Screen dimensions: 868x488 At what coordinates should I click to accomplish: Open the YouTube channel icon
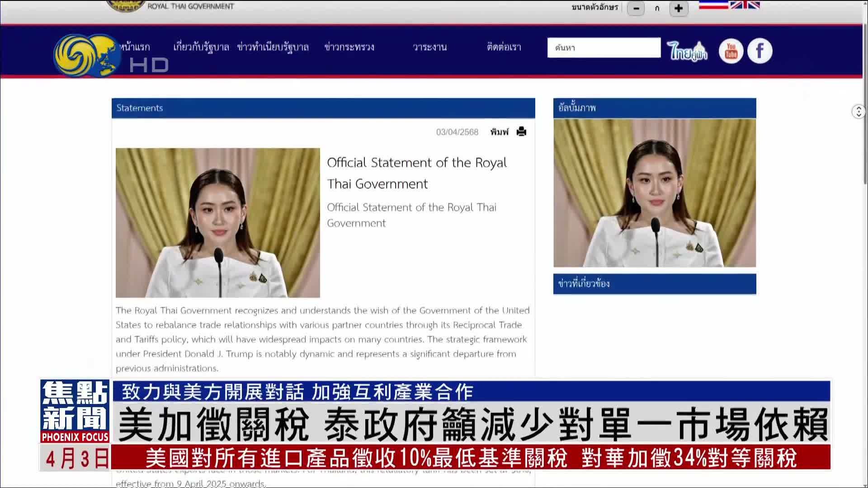[x=731, y=51]
